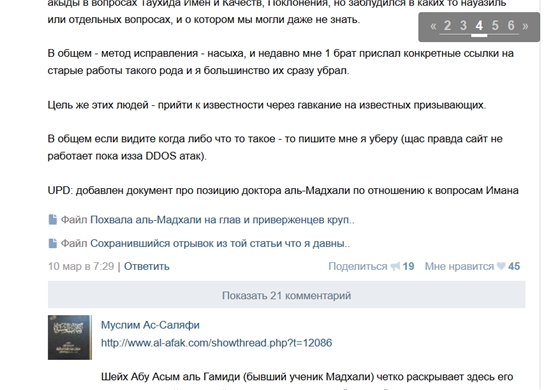Click 'Поделиться' share link
557x390 pixels.
(357, 266)
